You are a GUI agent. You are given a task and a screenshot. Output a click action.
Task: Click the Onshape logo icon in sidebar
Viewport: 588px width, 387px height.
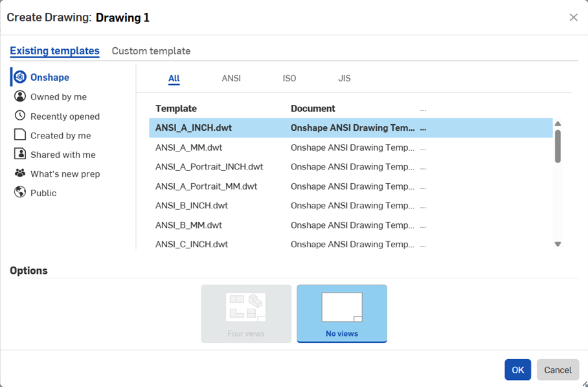20,77
